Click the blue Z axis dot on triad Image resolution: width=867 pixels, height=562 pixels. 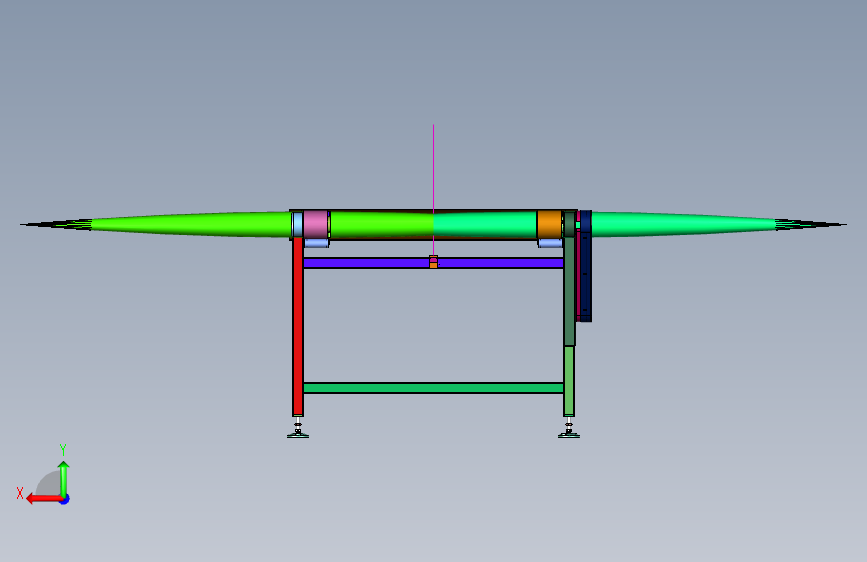point(65,499)
